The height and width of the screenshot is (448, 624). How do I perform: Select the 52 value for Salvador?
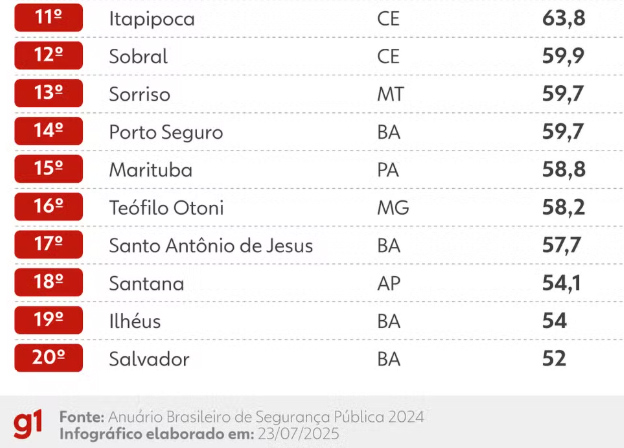click(x=554, y=358)
